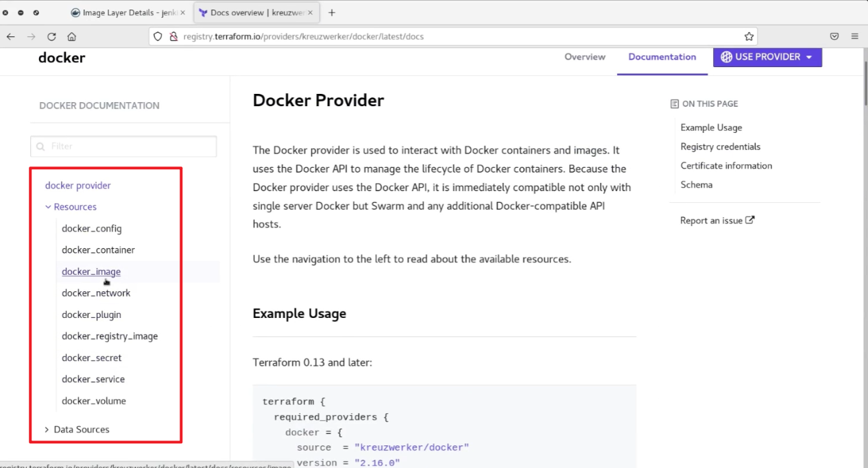
Task: Open the docker_config resource page
Action: tap(91, 228)
